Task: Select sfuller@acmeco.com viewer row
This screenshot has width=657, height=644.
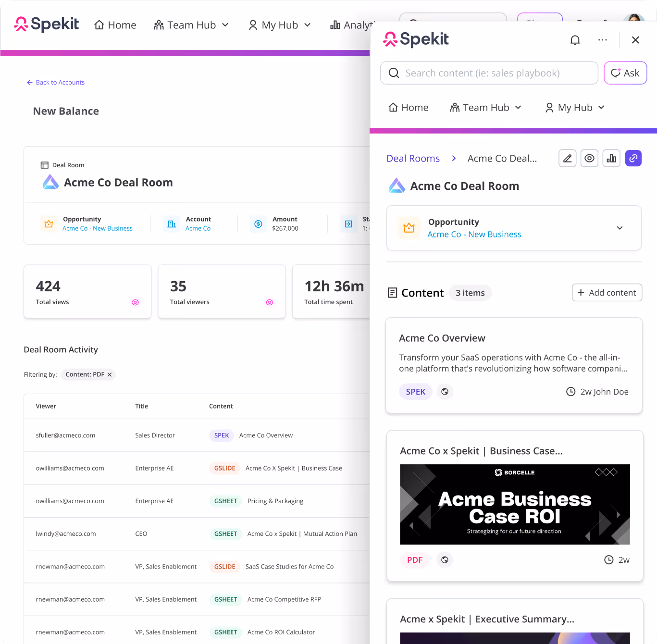Action: click(x=197, y=435)
